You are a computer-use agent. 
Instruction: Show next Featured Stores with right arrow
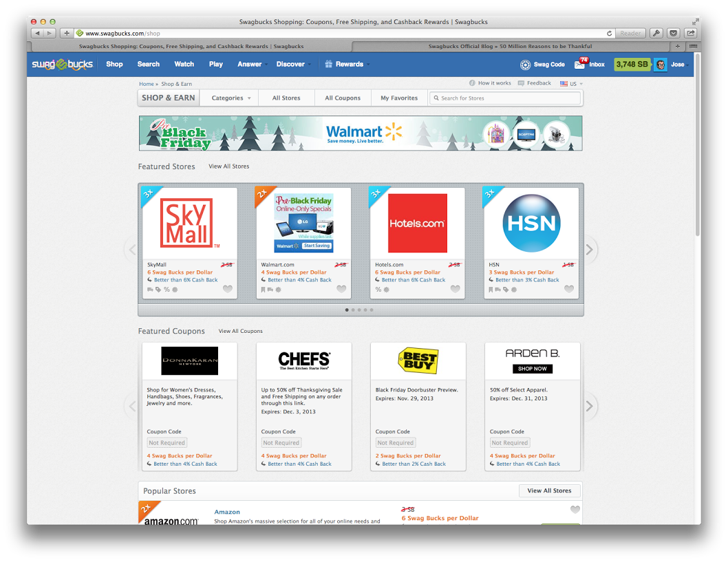click(590, 250)
